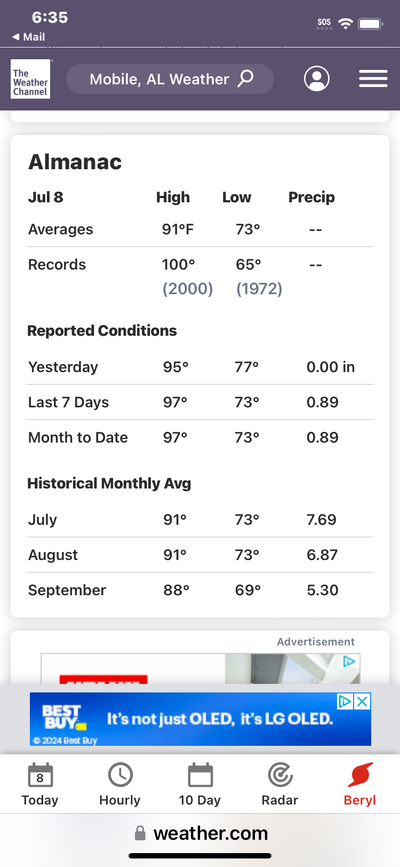This screenshot has height=867, width=400.
Task: Tap the search magnifying glass icon
Action: click(245, 79)
